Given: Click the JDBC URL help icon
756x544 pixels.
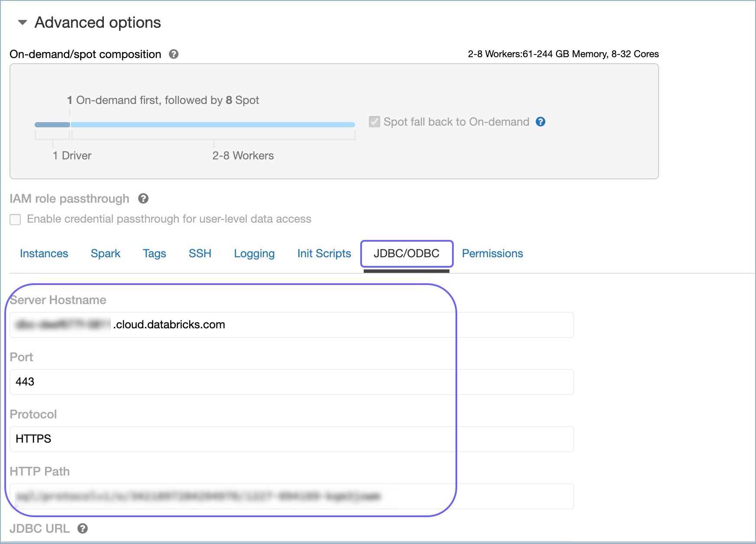Looking at the screenshot, I should pyautogui.click(x=83, y=528).
